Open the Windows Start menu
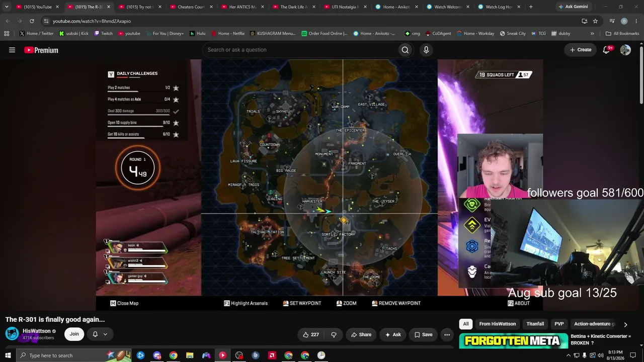Screen dimensions: 644x362 coord(8,355)
